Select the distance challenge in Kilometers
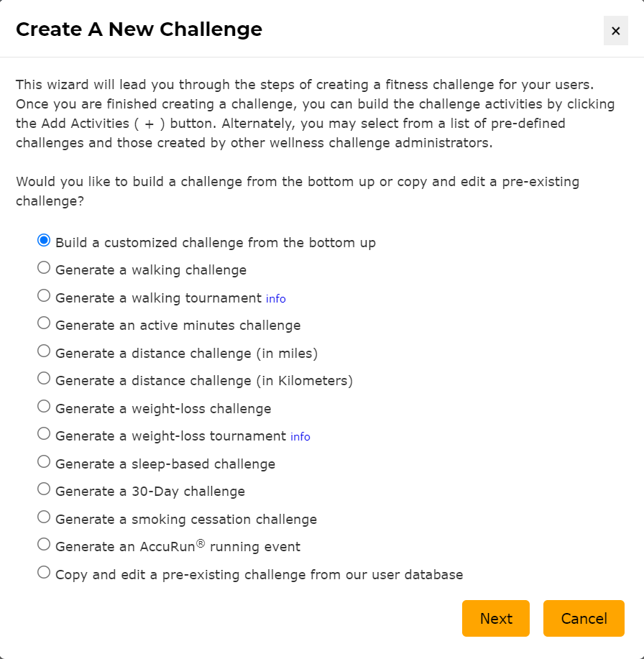The height and width of the screenshot is (659, 644). 43,377
